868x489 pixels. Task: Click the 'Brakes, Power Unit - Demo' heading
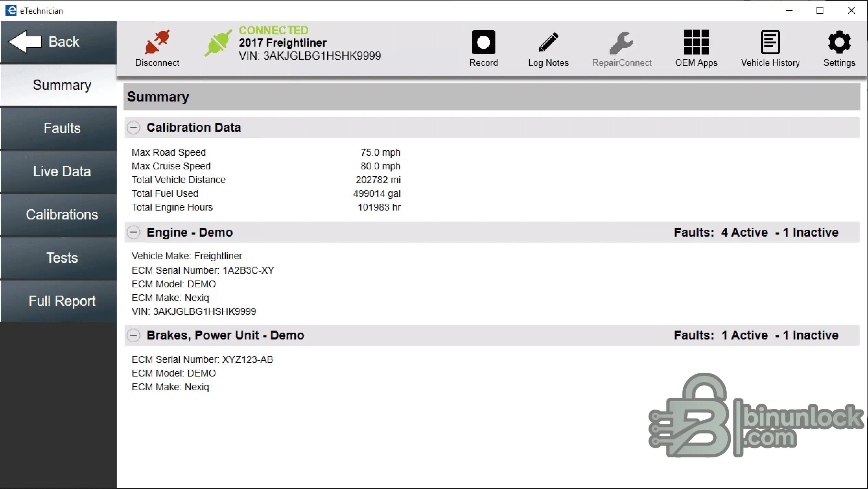225,335
